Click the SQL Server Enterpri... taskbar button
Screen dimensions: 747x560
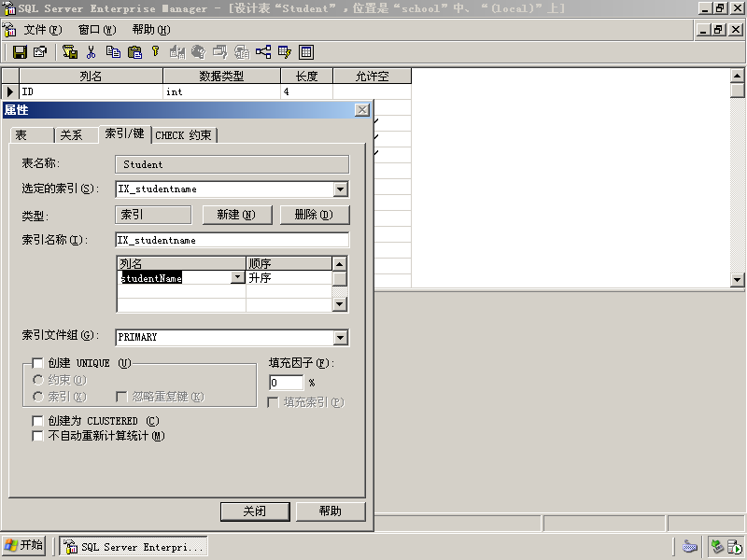pyautogui.click(x=134, y=546)
